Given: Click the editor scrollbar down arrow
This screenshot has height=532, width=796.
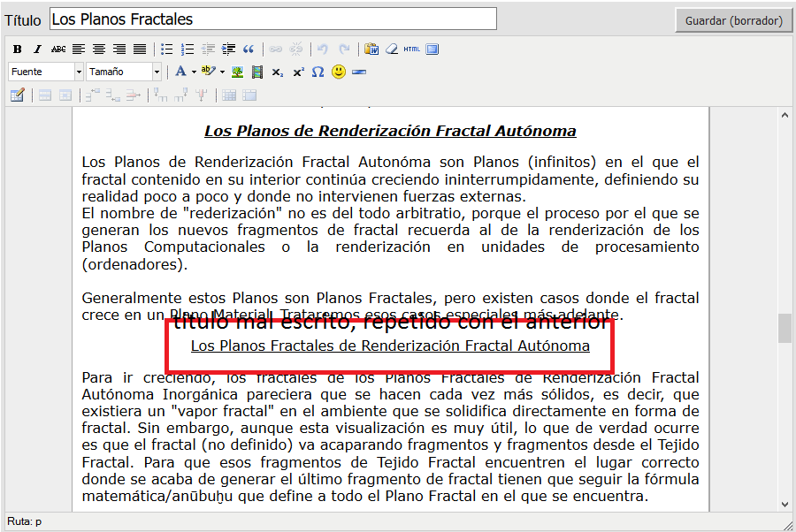Looking at the screenshot, I should [x=785, y=505].
